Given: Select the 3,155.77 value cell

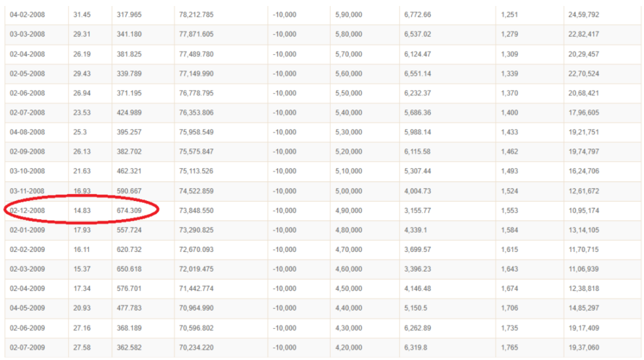Looking at the screenshot, I should tap(417, 210).
